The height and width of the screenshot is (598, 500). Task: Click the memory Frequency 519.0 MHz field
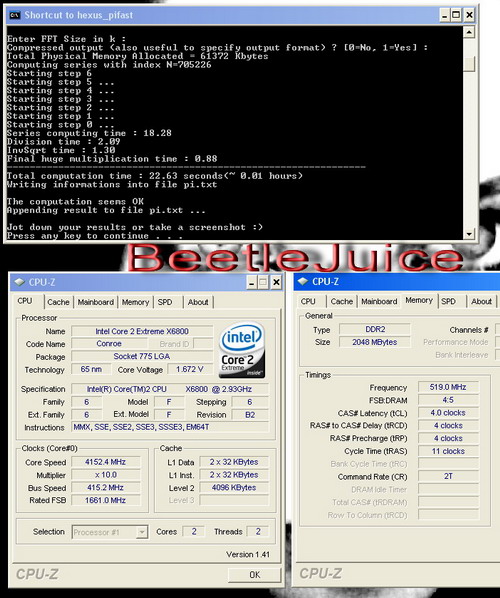tap(448, 387)
